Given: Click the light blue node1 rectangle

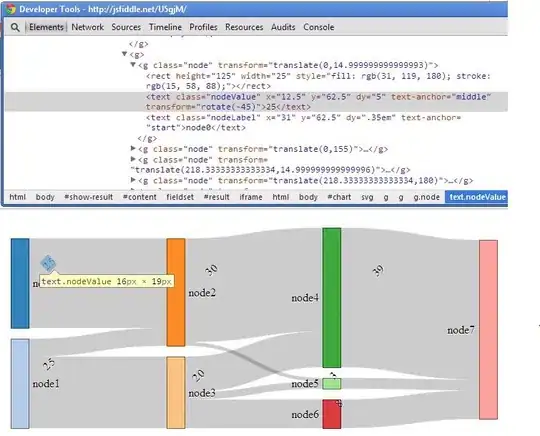Looking at the screenshot, I should coord(20,384).
